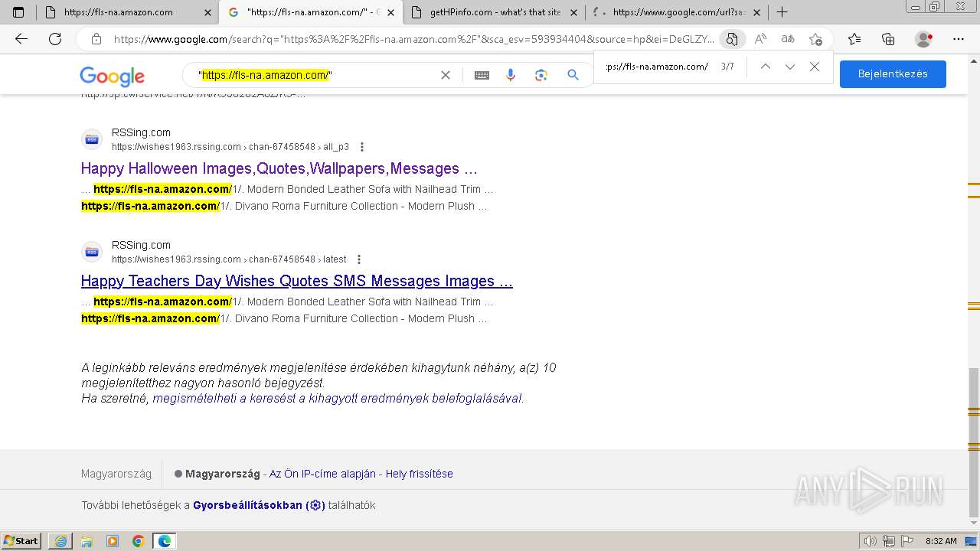This screenshot has width=980, height=551.
Task: Open the Windows Start menu
Action: (21, 541)
